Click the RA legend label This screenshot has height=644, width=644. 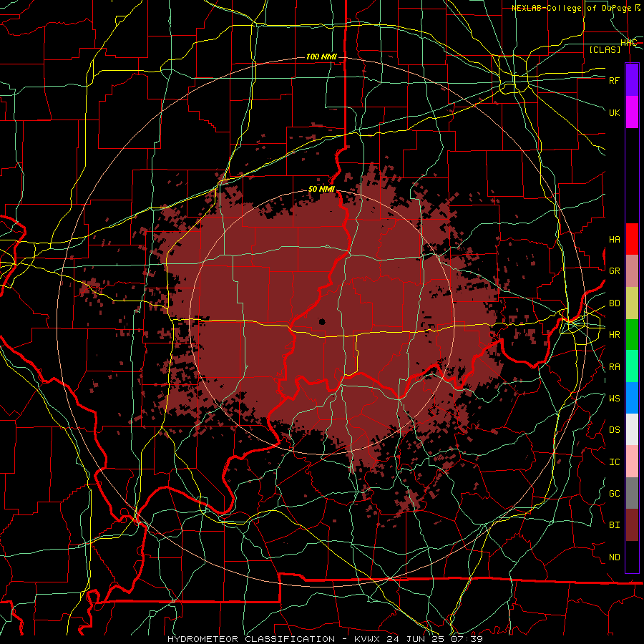click(614, 367)
